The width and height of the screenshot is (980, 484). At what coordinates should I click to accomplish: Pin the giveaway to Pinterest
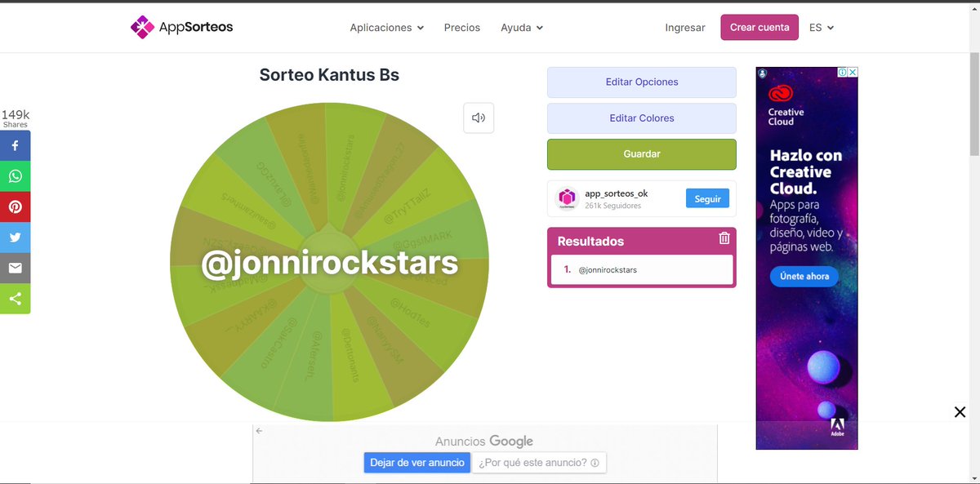tap(15, 206)
